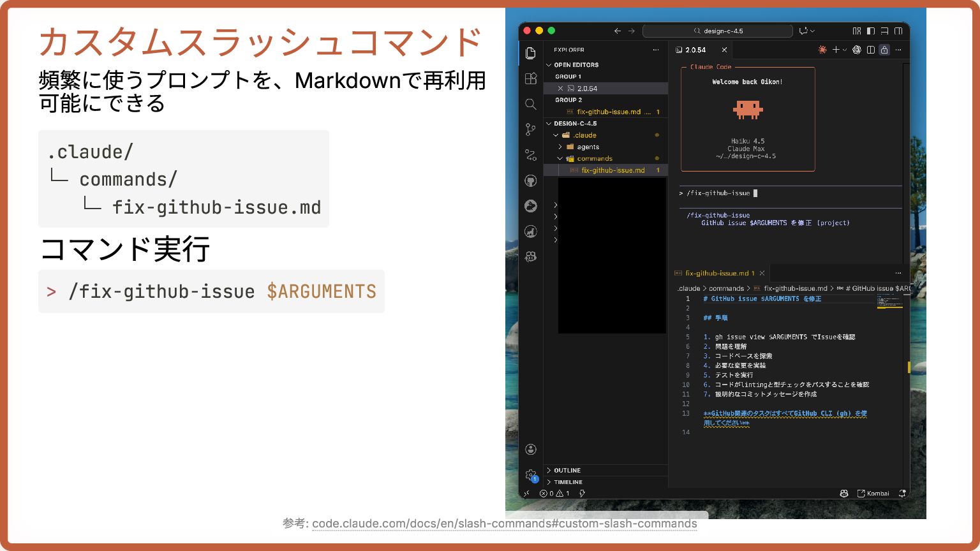Viewport: 980px width, 551px height.
Task: Open the Source Control view icon
Action: click(x=530, y=129)
